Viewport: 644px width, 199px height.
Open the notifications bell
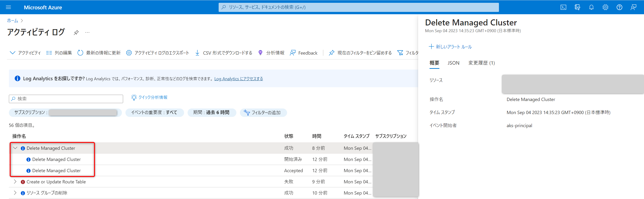pyautogui.click(x=591, y=7)
